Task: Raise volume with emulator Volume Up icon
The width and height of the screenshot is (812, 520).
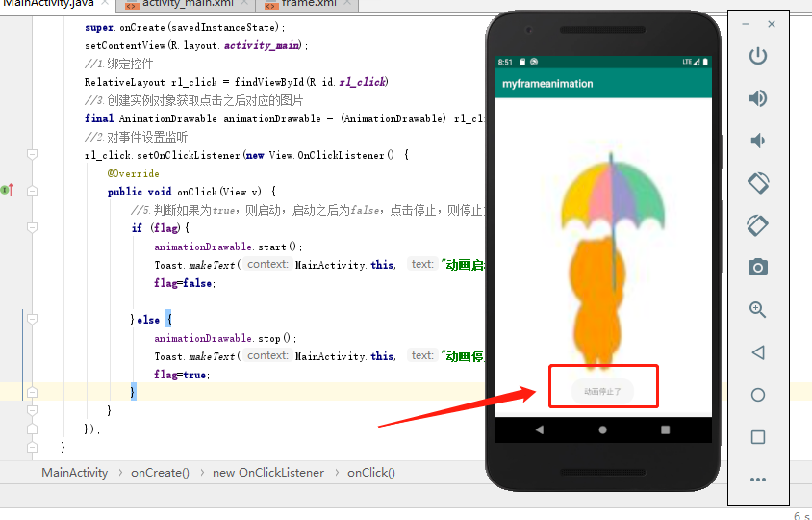Action: click(757, 98)
